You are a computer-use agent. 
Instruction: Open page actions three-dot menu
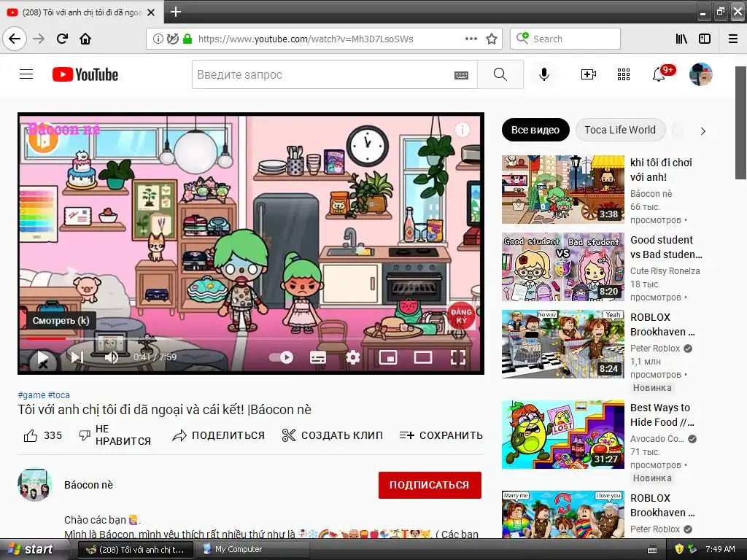471,39
